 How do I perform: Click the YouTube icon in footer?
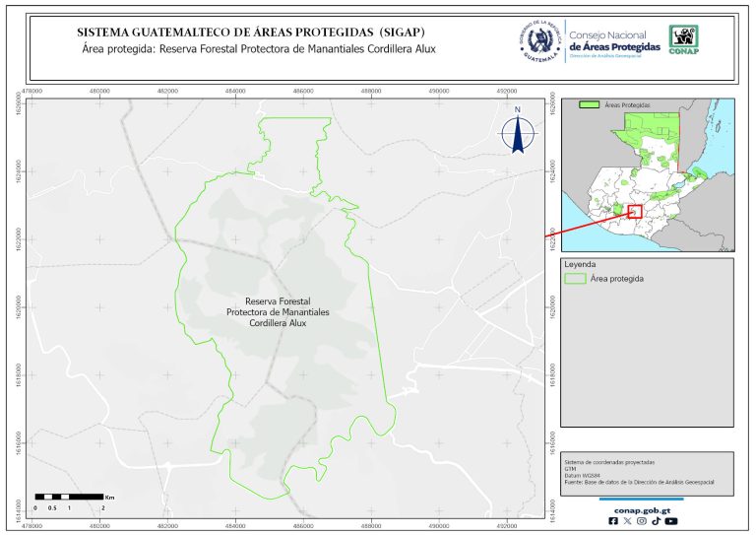(671, 521)
